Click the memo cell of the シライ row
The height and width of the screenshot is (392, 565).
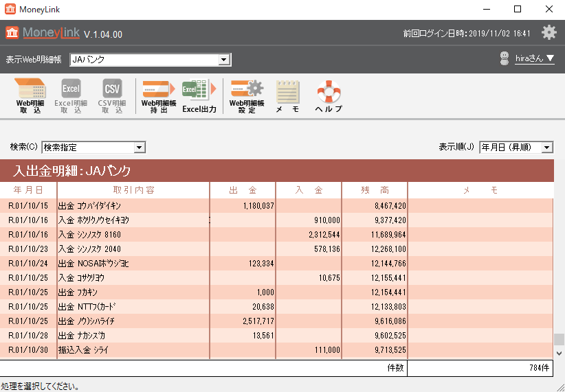480,350
